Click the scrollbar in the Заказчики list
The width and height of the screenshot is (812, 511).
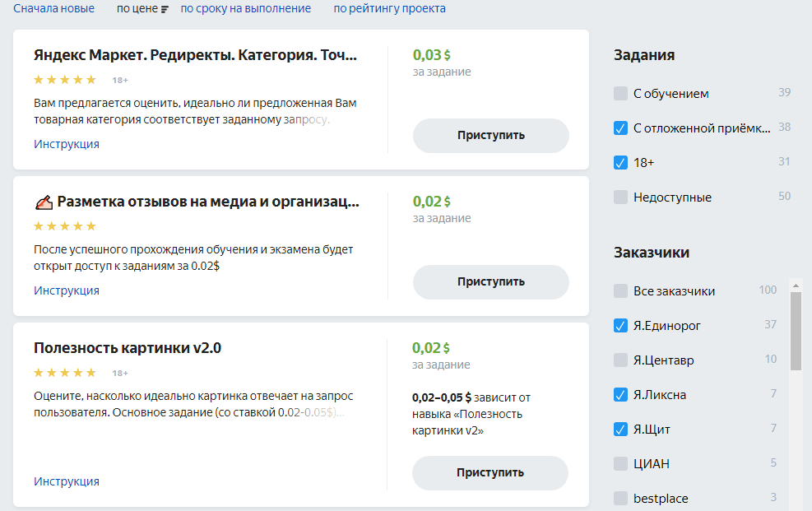pos(795,329)
